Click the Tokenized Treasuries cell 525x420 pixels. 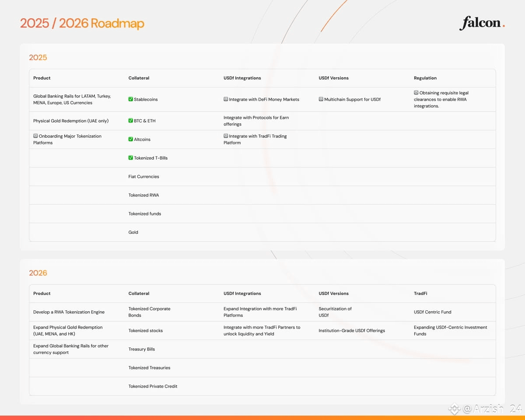150,368
